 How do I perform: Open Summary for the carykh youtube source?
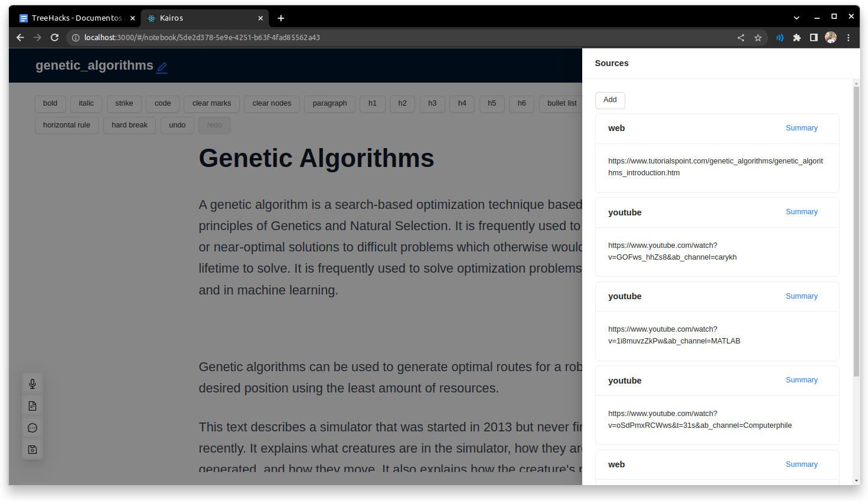pos(801,212)
